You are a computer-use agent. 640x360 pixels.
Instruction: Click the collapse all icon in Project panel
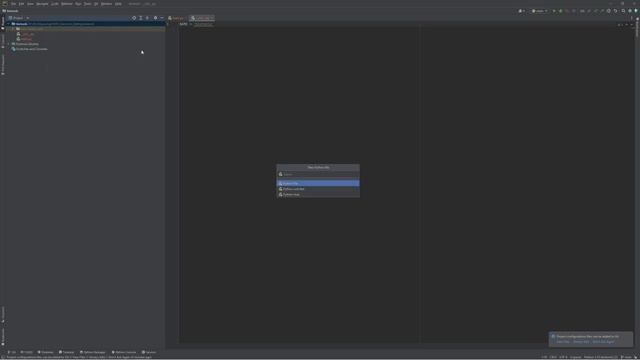coord(147,18)
